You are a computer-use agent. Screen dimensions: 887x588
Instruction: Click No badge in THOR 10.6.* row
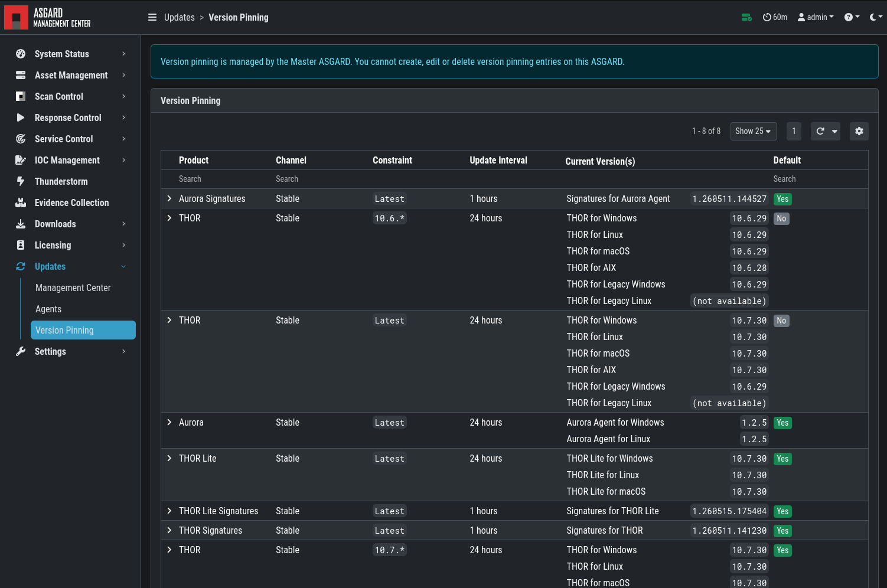[781, 218]
